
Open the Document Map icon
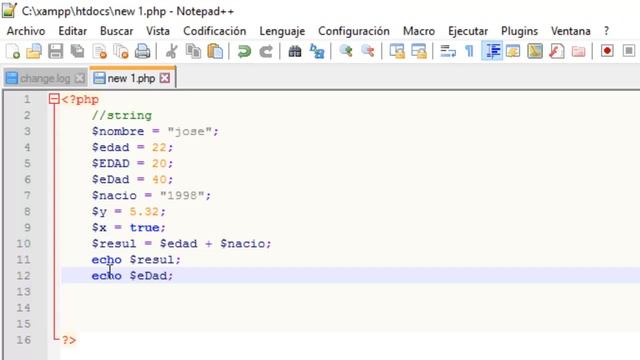(x=535, y=51)
